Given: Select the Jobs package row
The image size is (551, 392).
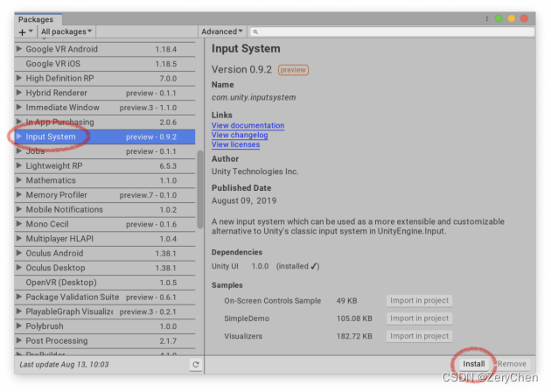Looking at the screenshot, I should [x=105, y=151].
